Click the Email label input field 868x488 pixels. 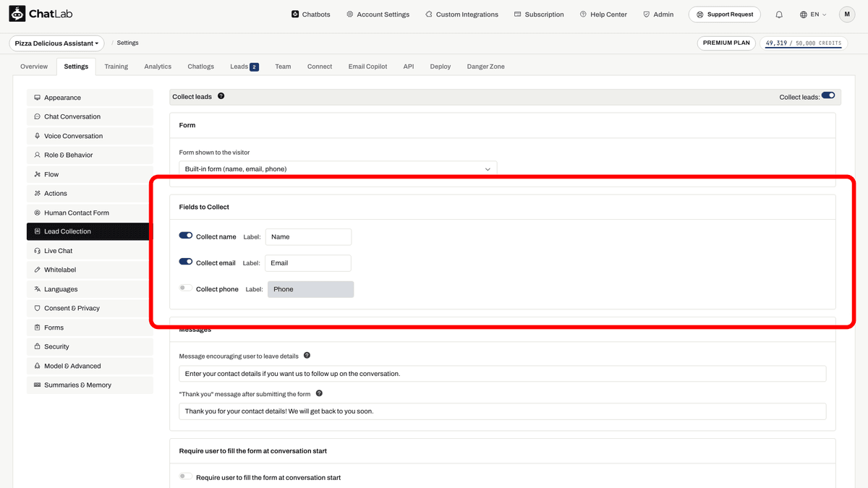point(308,263)
